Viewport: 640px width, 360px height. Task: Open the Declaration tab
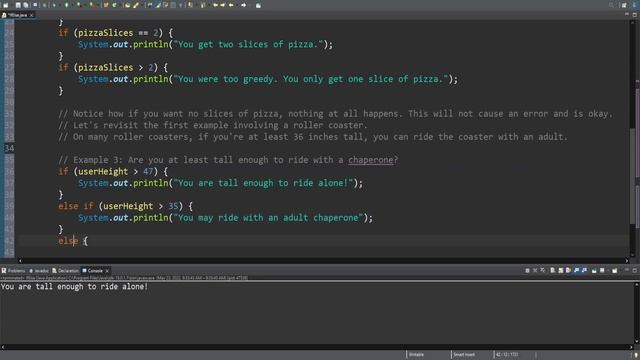coord(65,271)
